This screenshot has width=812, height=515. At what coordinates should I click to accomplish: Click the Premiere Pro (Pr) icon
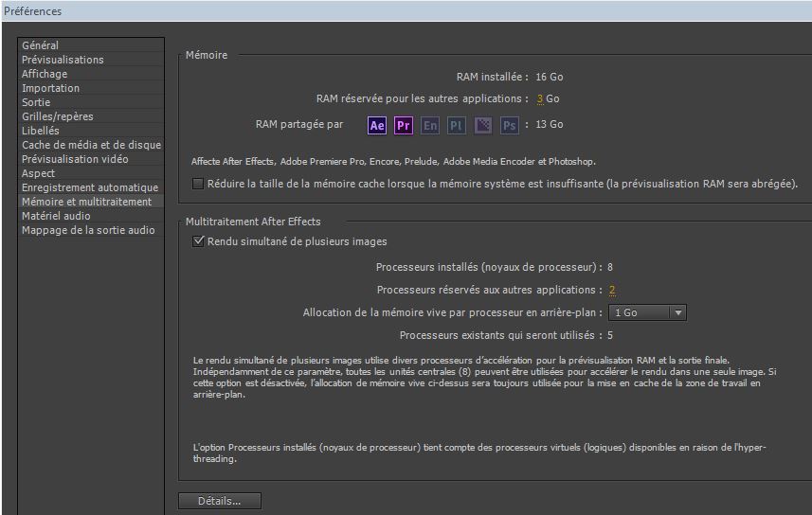(x=404, y=125)
